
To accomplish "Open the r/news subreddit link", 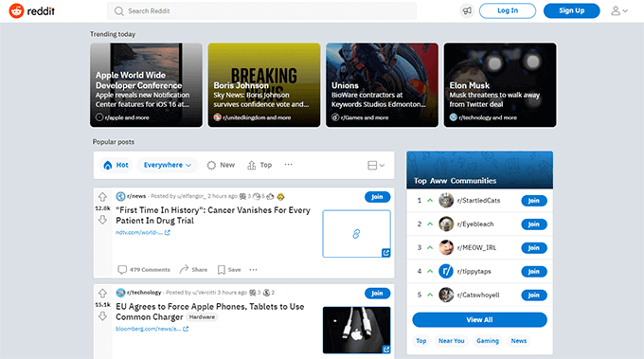I will click(136, 196).
